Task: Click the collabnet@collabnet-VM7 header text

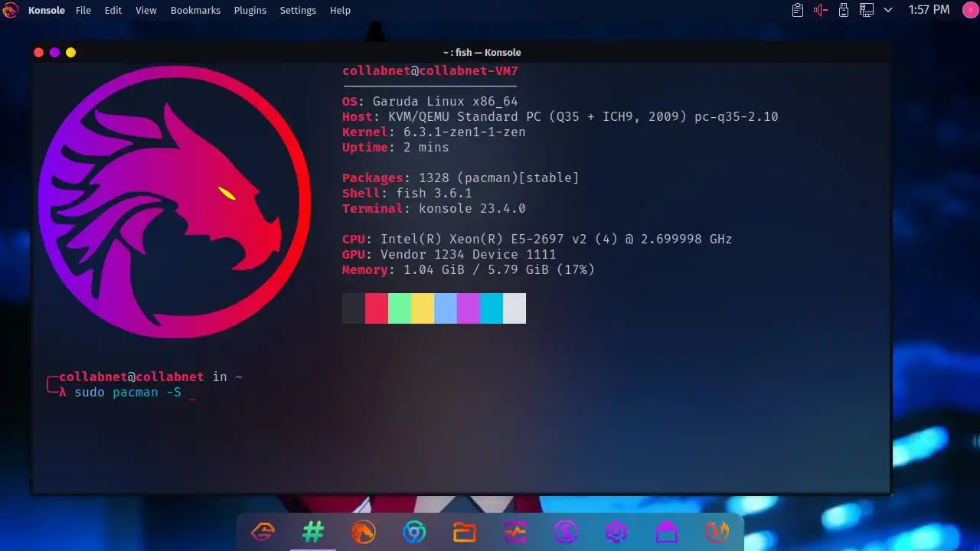Action: coord(430,71)
